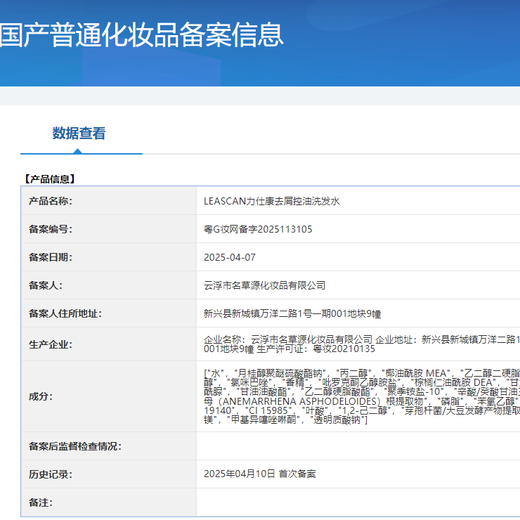Click the 国产普通化妆品备案信息 page title

(142, 35)
